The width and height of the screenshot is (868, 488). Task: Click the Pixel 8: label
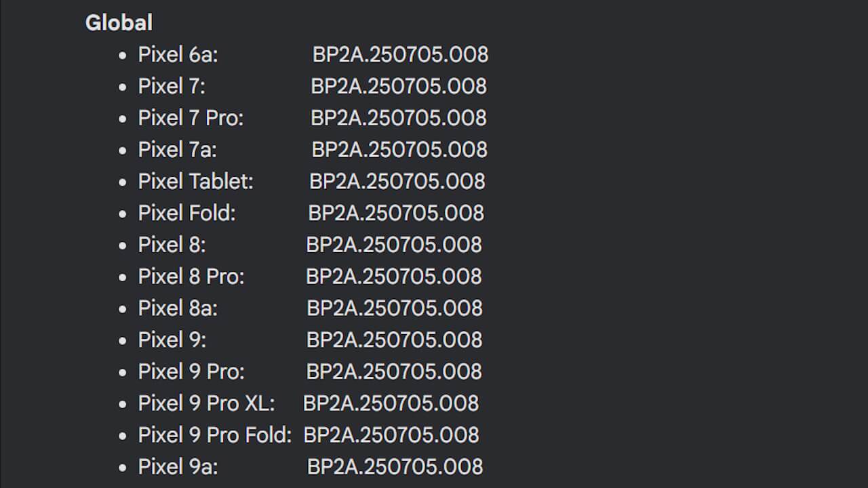point(172,245)
